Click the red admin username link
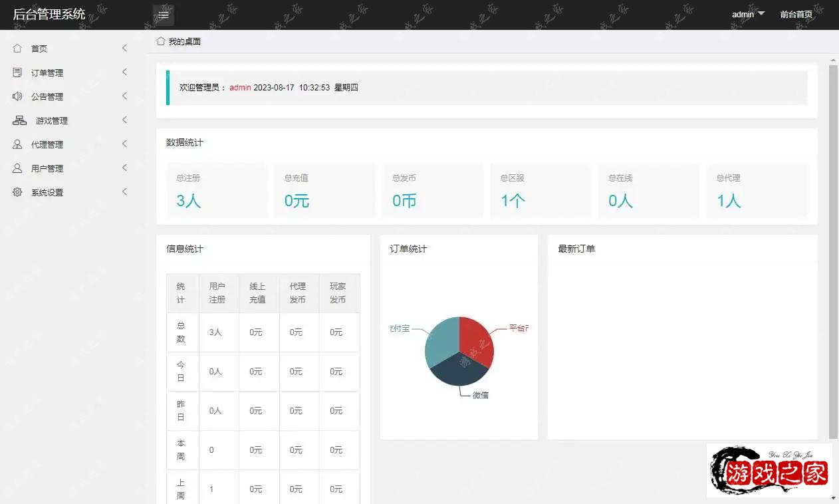The image size is (839, 504). (x=240, y=87)
